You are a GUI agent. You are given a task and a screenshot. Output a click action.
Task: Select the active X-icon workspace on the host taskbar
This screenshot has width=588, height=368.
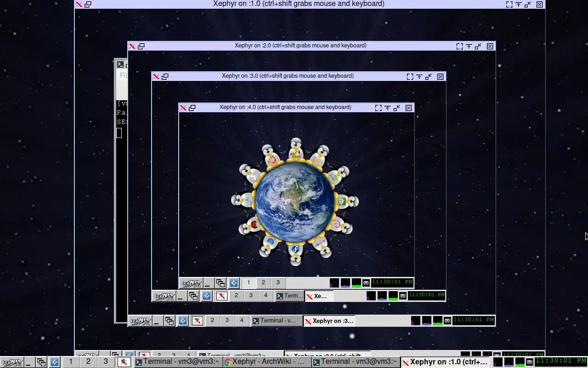(124, 362)
